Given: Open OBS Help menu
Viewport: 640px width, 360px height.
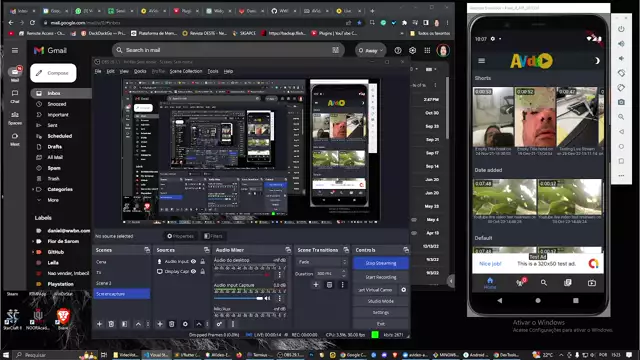Looking at the screenshot, I should click(x=228, y=71).
